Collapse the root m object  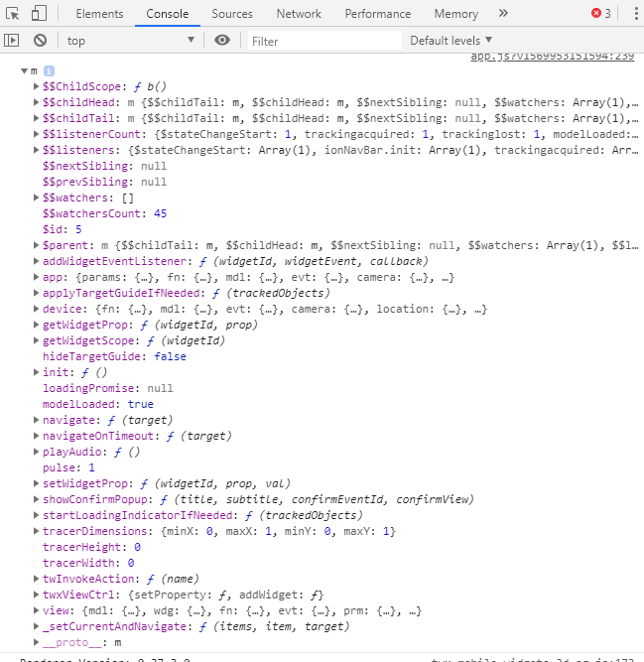click(x=24, y=71)
